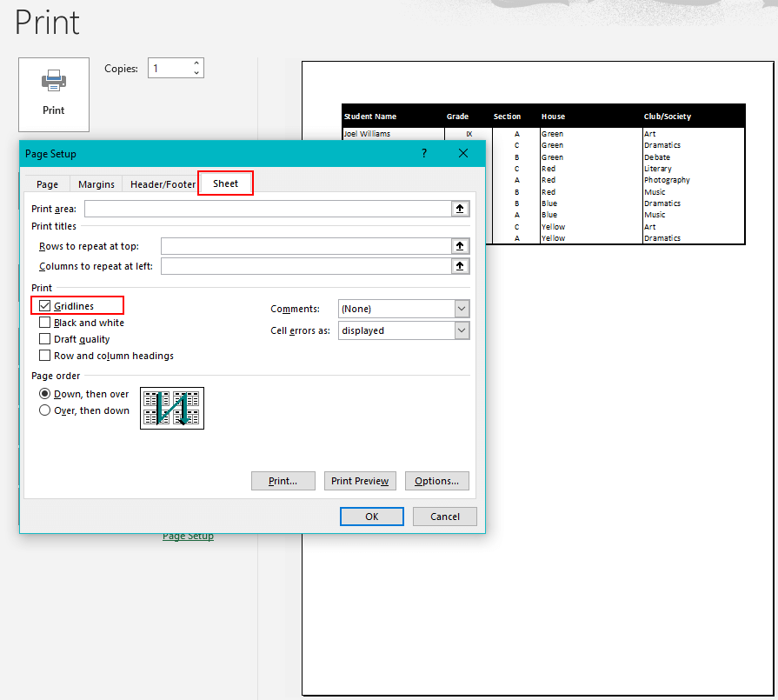Click the Print Preview button

[360, 481]
